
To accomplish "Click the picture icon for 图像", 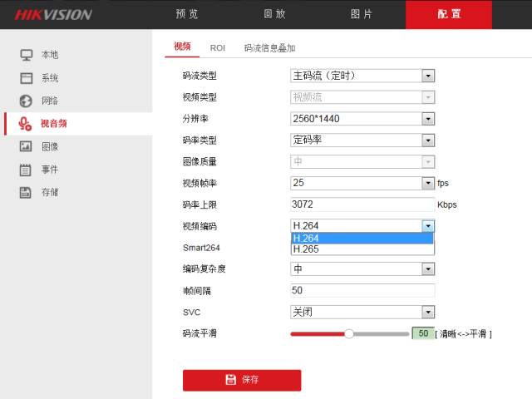I will pyautogui.click(x=26, y=146).
